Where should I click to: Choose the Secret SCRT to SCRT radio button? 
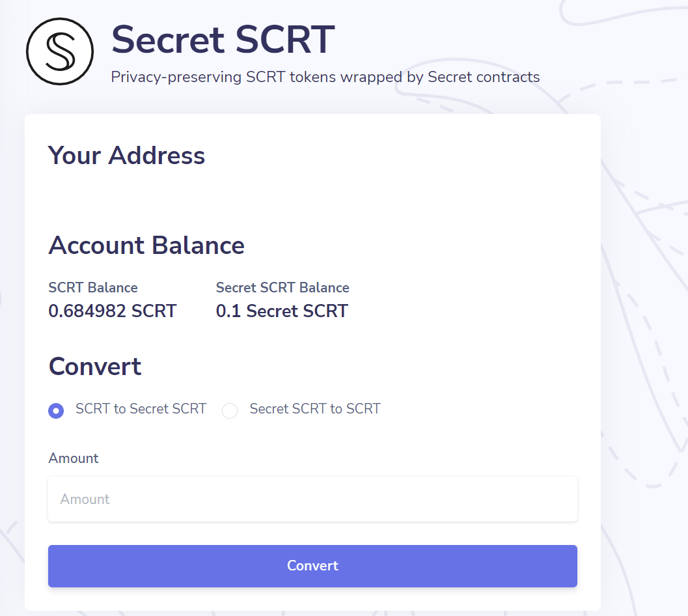tap(230, 411)
